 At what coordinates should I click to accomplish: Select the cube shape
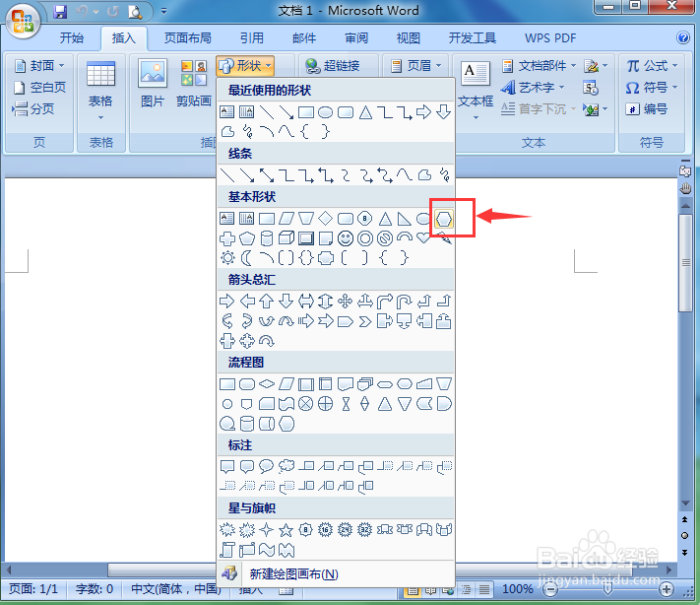point(286,238)
